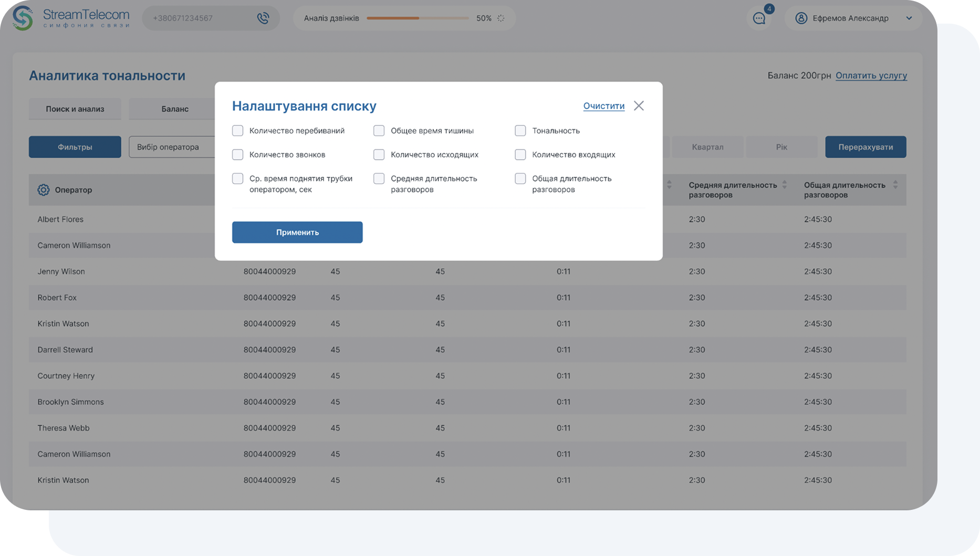980x556 pixels.
Task: Close the Налаштування списку dialog
Action: (x=639, y=106)
